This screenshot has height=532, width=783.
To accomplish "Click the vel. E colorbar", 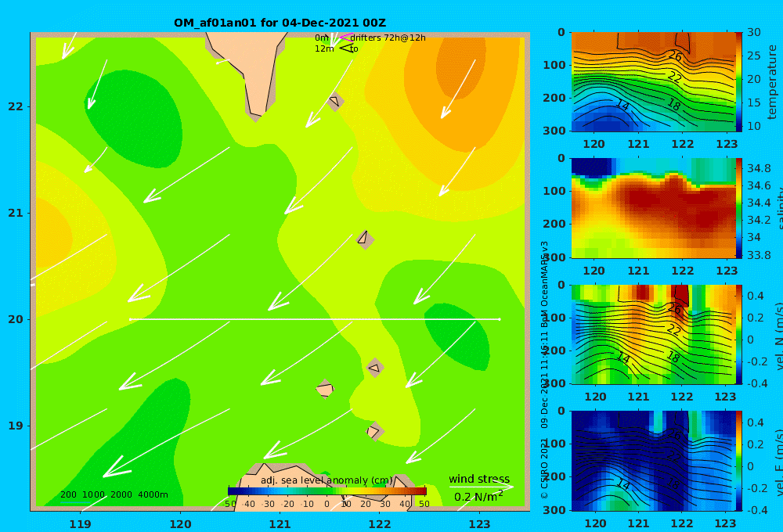I will point(739,461).
